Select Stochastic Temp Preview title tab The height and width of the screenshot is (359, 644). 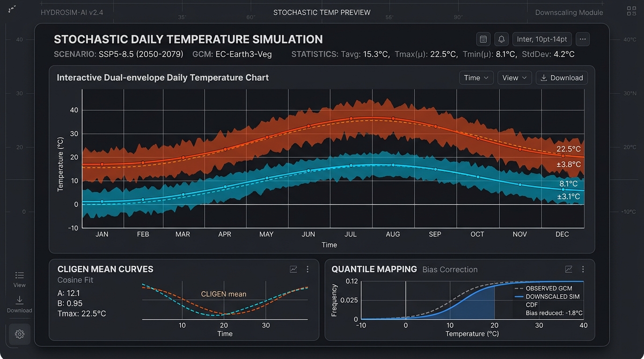[322, 13]
